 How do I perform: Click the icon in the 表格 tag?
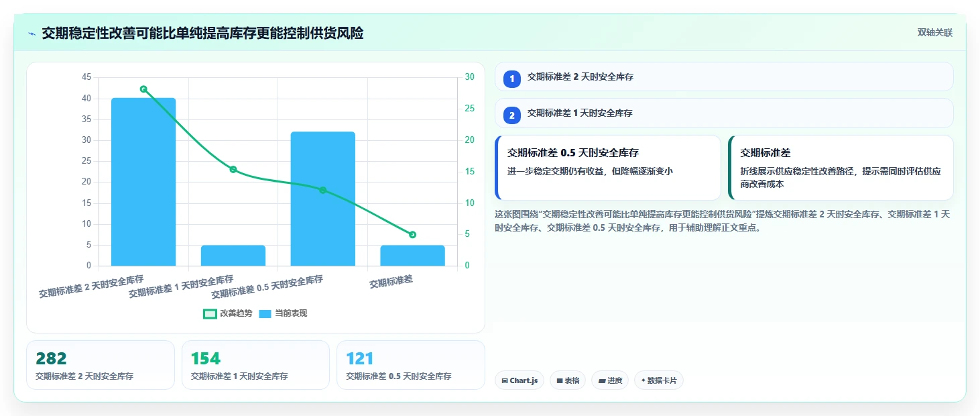tap(559, 381)
